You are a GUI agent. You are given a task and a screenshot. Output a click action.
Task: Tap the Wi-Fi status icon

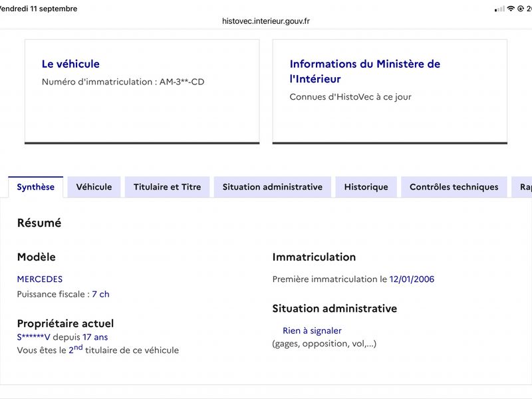[511, 9]
